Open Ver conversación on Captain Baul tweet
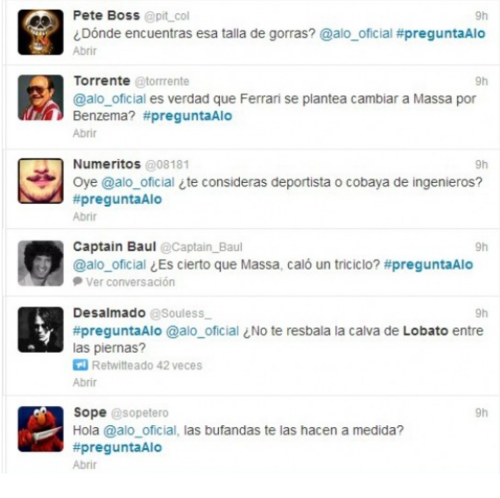This screenshot has width=500, height=498. [x=130, y=282]
